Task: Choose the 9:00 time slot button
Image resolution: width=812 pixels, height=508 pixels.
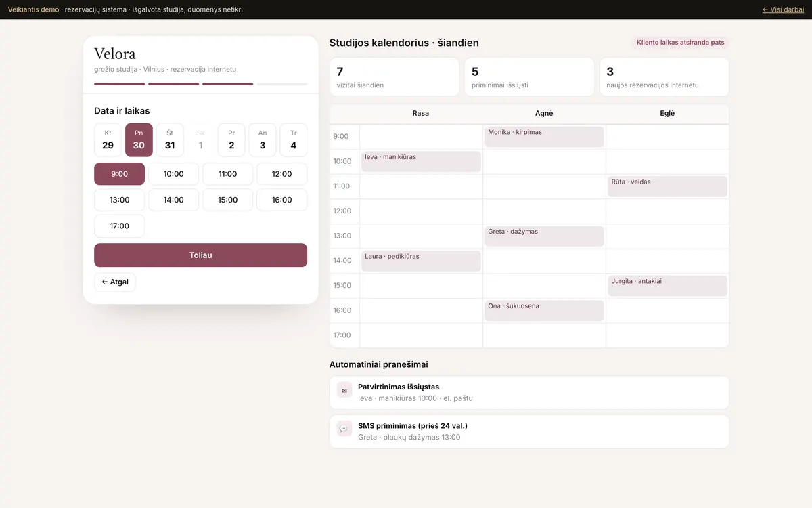Action: click(x=119, y=174)
